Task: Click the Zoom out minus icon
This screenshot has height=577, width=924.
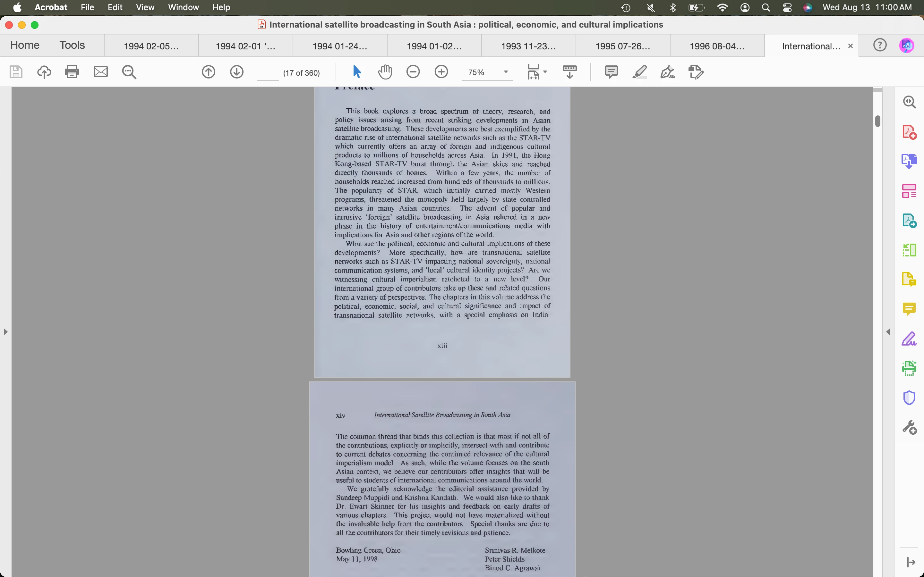Action: click(x=413, y=72)
